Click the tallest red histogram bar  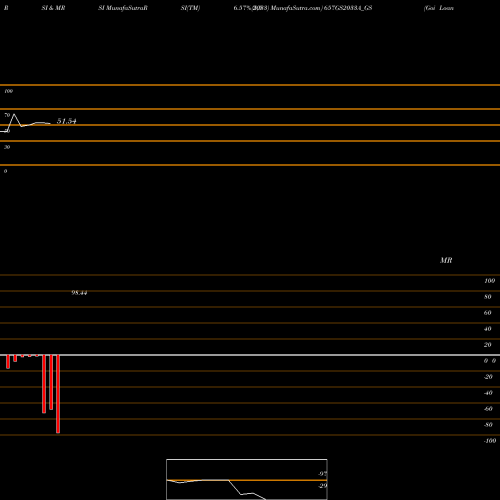(58, 394)
